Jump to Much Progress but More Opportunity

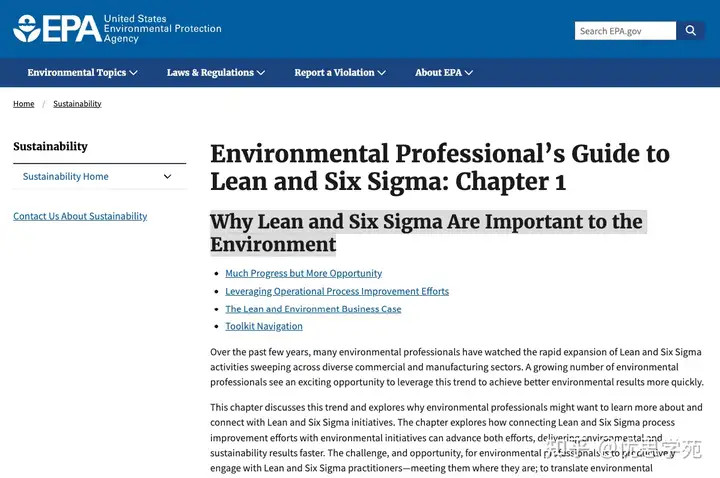[x=303, y=273]
